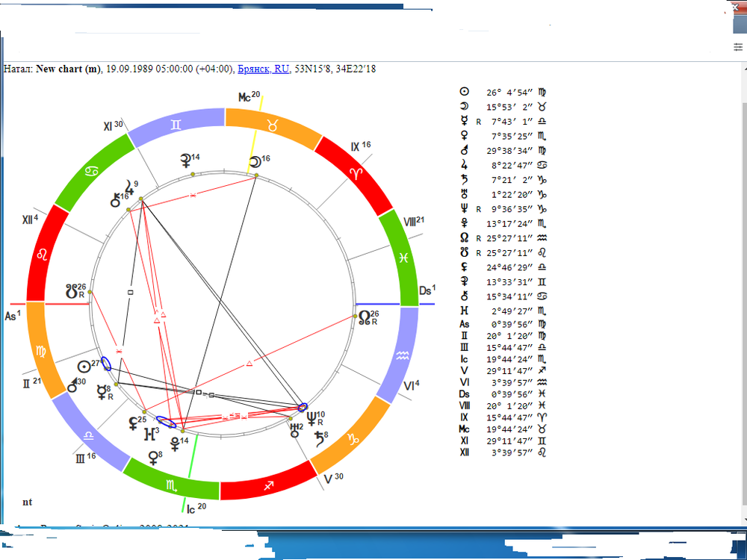
Task: Select the Jupiter glyph in the chart wheel
Action: click(128, 186)
